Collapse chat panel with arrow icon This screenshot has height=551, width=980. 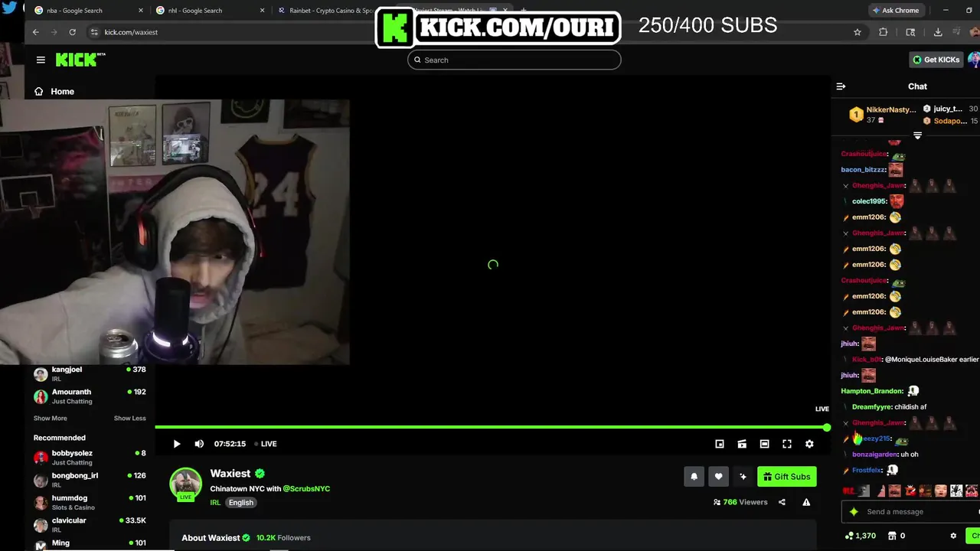click(x=841, y=86)
